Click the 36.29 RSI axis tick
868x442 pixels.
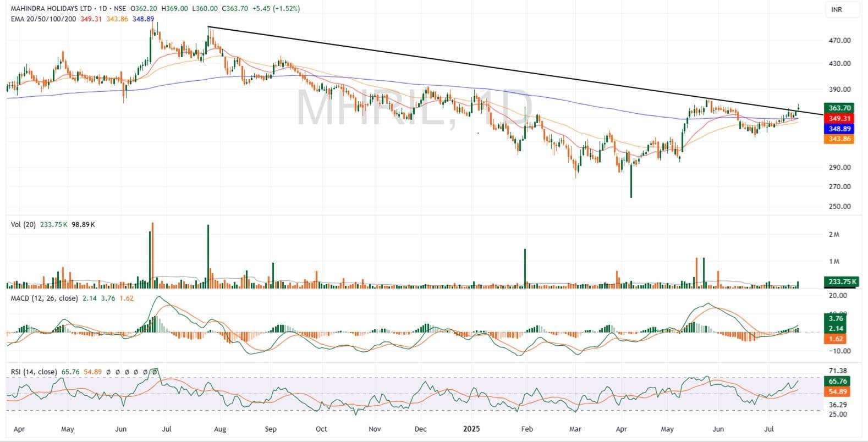[x=838, y=405]
